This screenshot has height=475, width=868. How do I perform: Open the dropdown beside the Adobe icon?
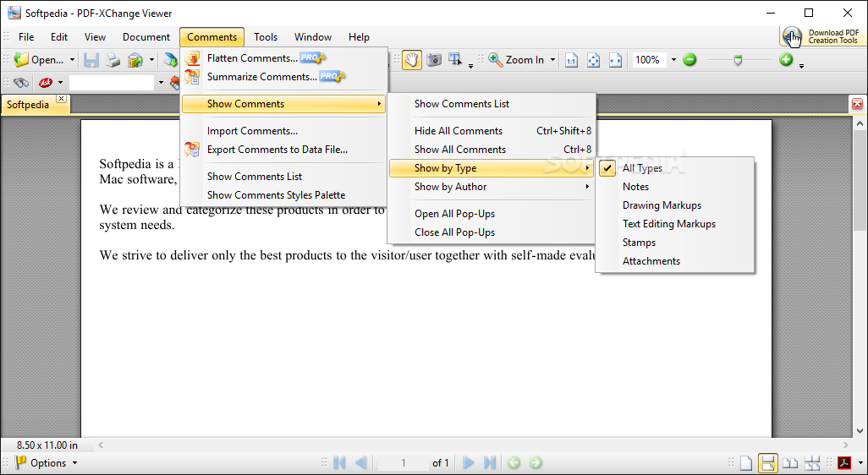click(859, 463)
